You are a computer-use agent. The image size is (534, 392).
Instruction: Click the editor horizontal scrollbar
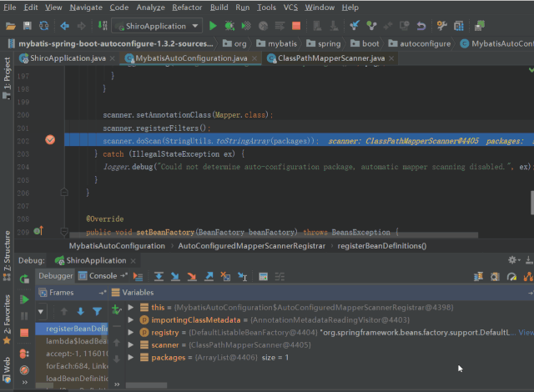(274, 235)
